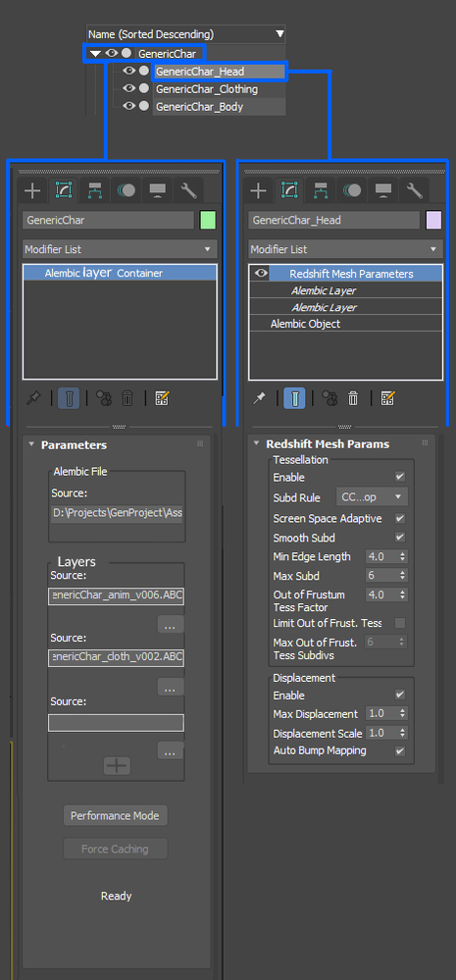
Task: Click GenericChar object name field
Action: pos(108,220)
